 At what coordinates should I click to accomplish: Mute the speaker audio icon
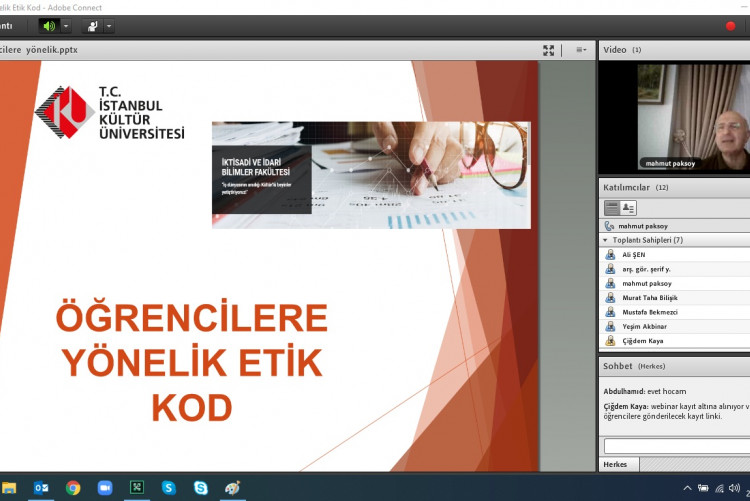(x=48, y=26)
